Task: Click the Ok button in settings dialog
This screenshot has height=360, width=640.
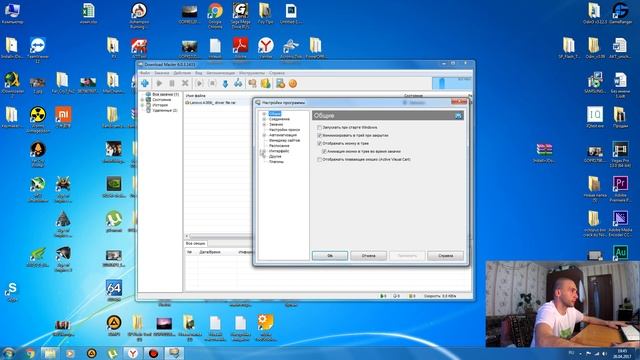Action: pyautogui.click(x=330, y=256)
